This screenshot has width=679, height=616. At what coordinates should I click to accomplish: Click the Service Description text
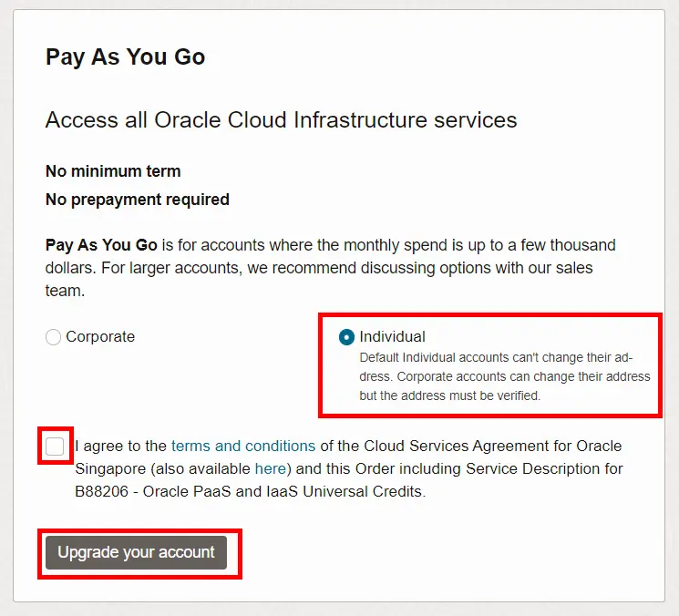coord(539,469)
